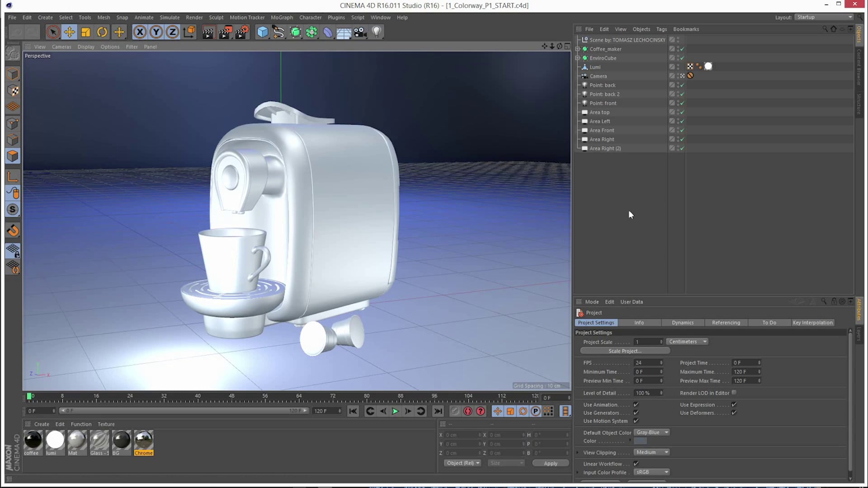Click the project Color swatch
This screenshot has width=868, height=488.
[x=640, y=441]
